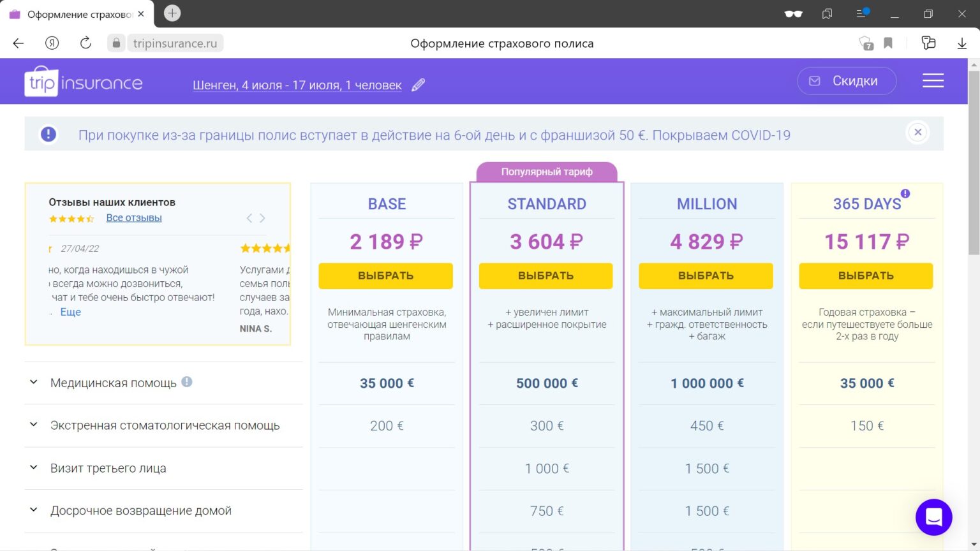Bookmark this page in the browser

tap(887, 43)
